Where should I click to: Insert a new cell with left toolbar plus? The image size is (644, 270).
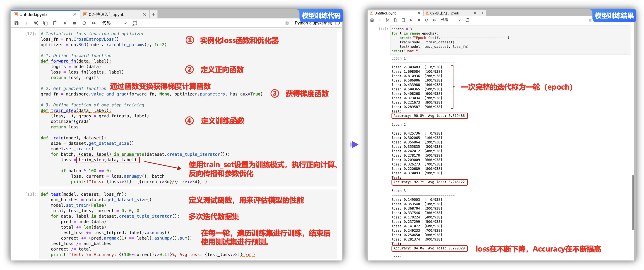(26, 23)
